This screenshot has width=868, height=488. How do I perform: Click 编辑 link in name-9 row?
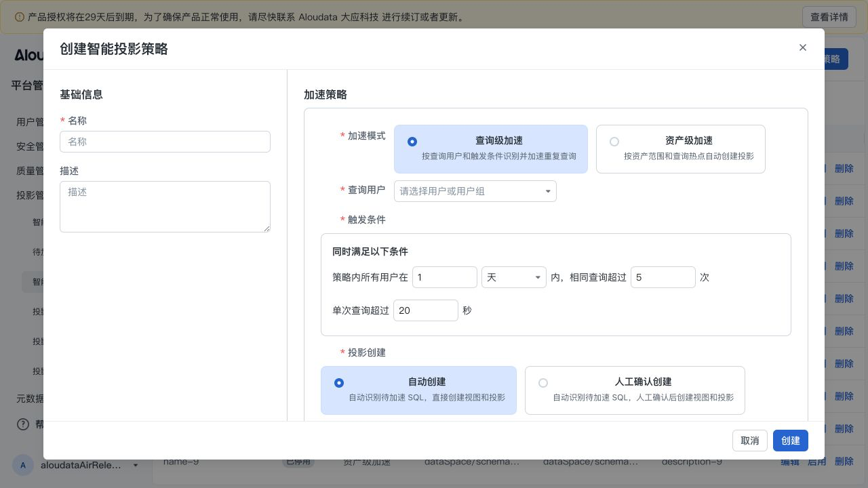coord(790,462)
